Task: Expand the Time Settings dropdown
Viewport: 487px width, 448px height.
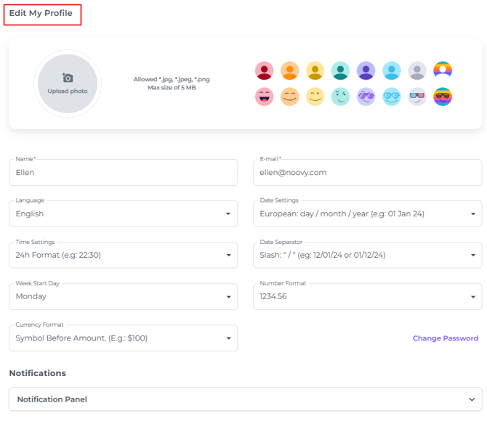Action: (123, 256)
